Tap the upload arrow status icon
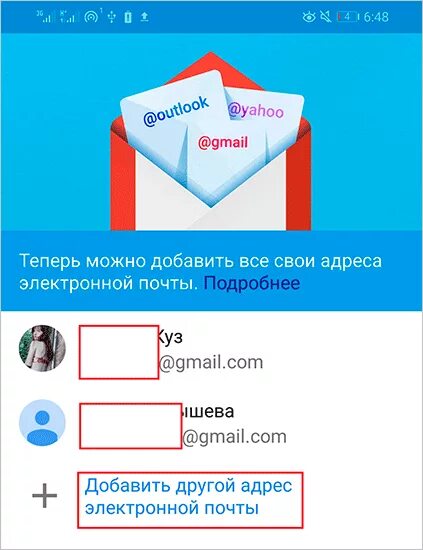The height and width of the screenshot is (550, 423). pos(145,17)
